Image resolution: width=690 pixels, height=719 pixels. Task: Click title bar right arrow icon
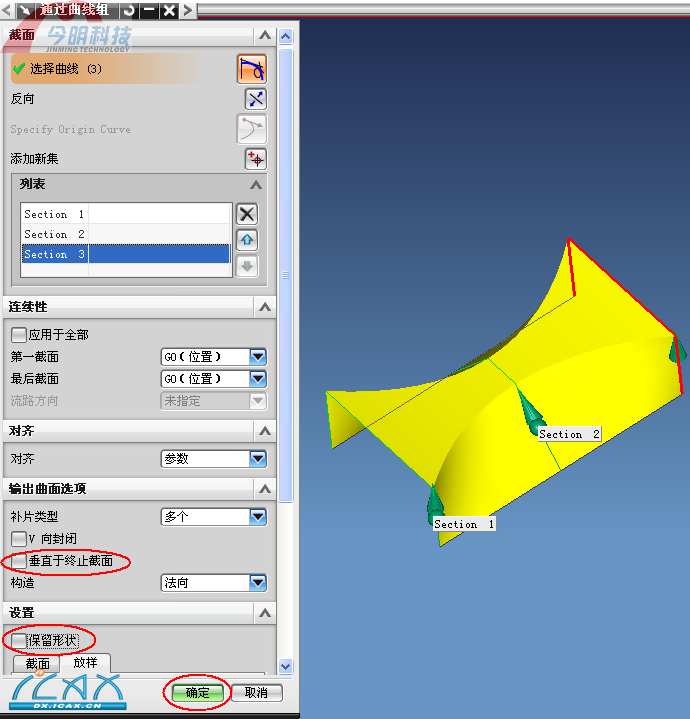click(188, 10)
